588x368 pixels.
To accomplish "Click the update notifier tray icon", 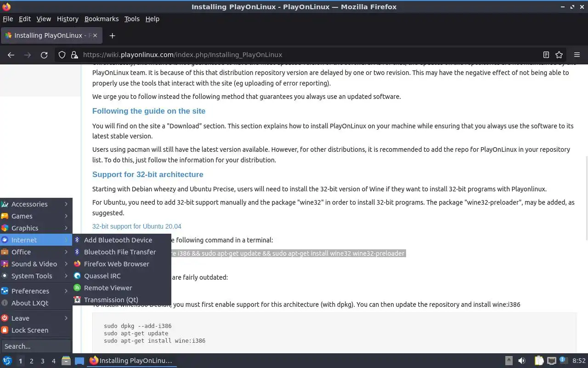I will (563, 361).
